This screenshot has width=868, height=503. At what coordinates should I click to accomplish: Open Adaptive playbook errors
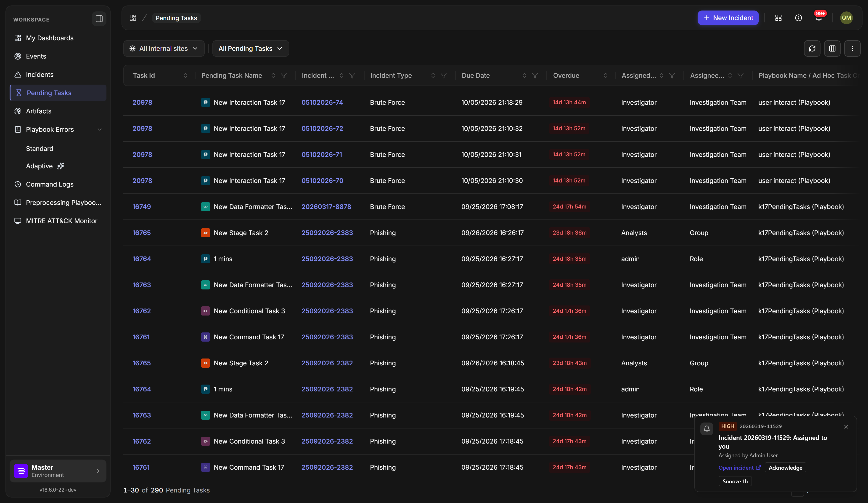pos(45,166)
